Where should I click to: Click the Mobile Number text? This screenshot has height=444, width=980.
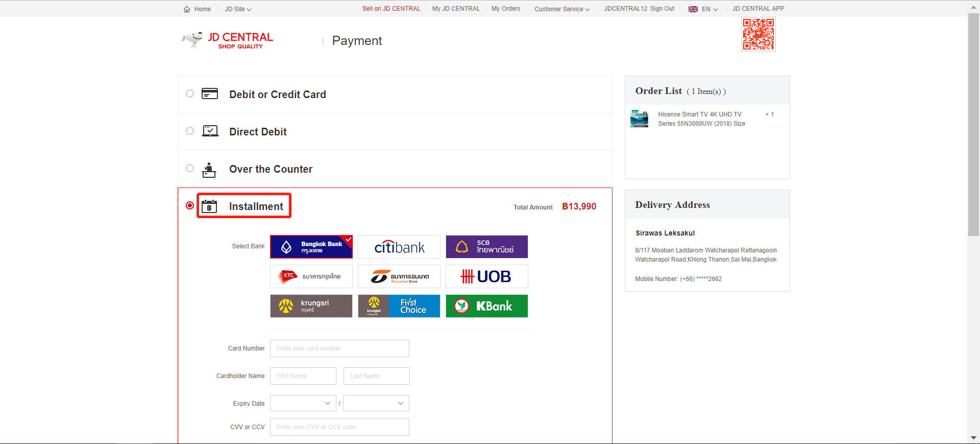678,279
